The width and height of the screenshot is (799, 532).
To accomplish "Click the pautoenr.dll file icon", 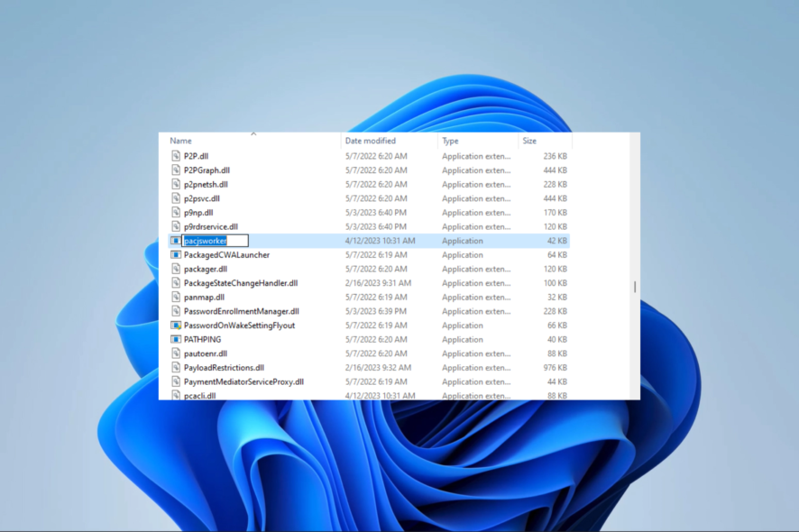I will coord(176,353).
